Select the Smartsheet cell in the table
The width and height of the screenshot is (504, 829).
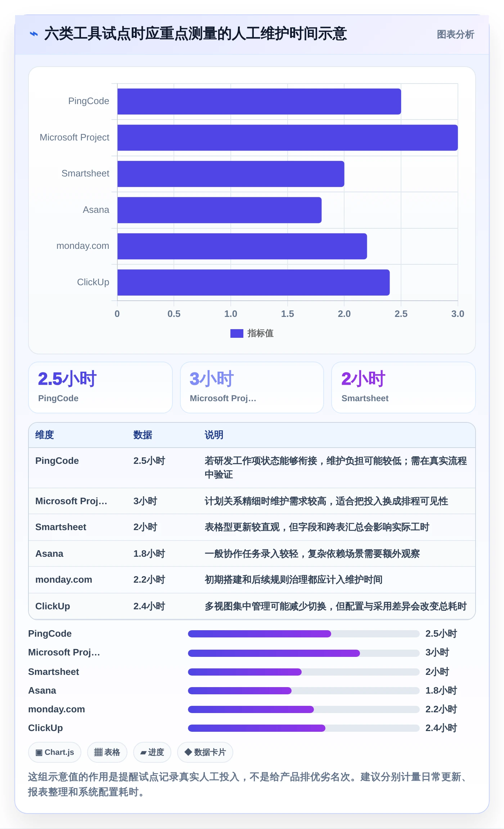pyautogui.click(x=61, y=527)
